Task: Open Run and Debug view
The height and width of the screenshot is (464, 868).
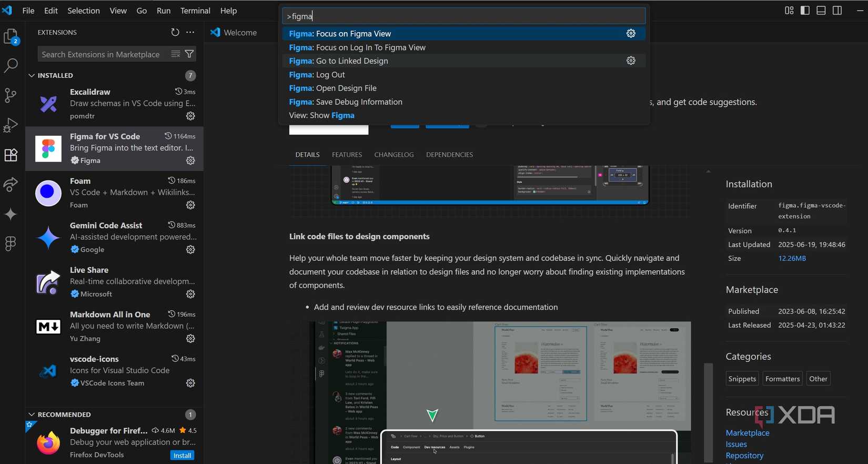Action: click(x=11, y=125)
